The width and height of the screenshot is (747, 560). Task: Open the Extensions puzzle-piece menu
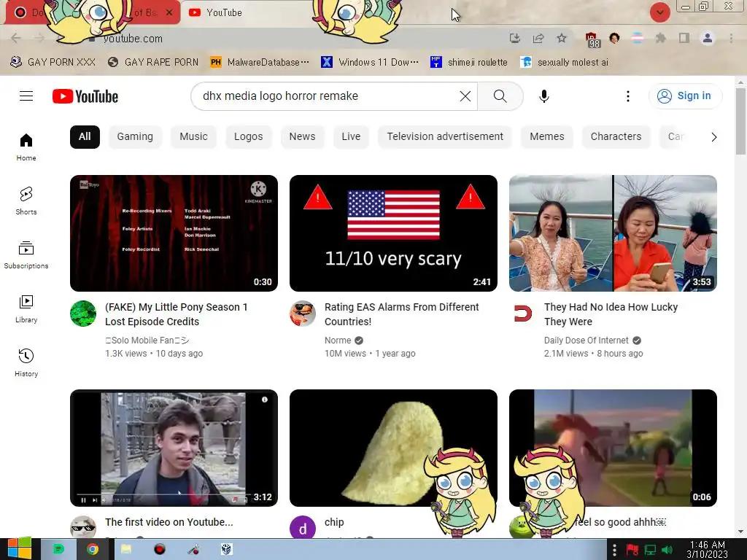pos(660,38)
